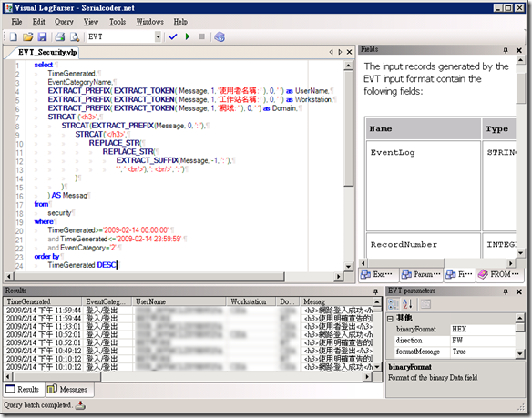Switch to the Results bottom tab
Screen dimensions: 532x418
(23, 390)
